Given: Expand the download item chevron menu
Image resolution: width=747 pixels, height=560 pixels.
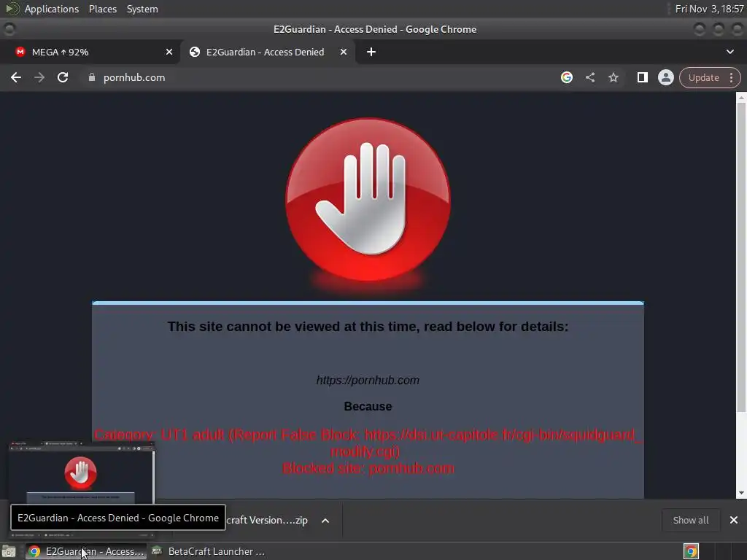Looking at the screenshot, I should 325,521.
